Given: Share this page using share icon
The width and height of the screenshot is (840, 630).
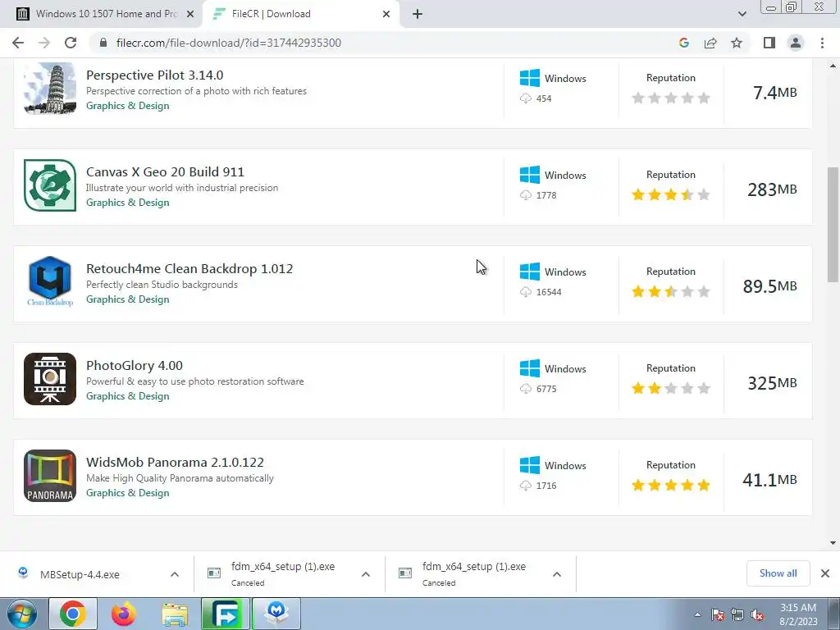Looking at the screenshot, I should [x=710, y=43].
